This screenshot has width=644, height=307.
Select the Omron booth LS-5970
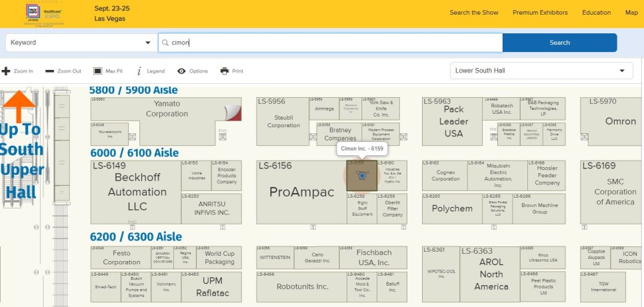coord(611,121)
